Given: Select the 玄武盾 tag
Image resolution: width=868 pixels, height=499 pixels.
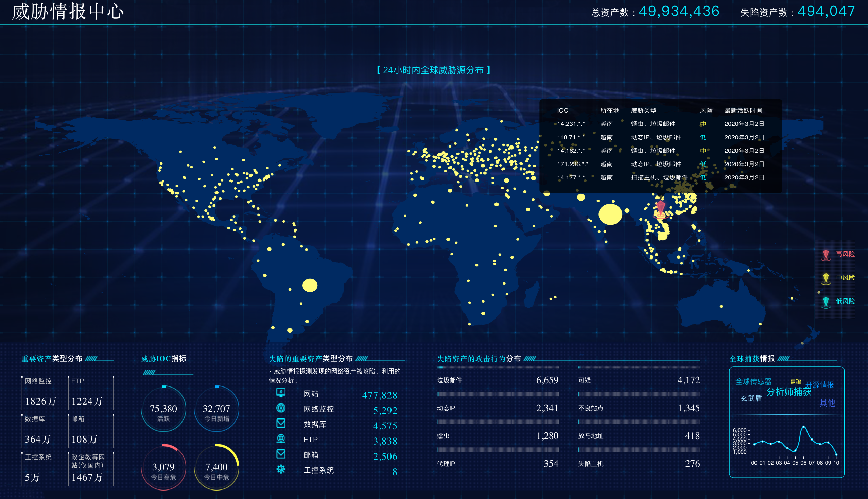Looking at the screenshot, I should 751,398.
